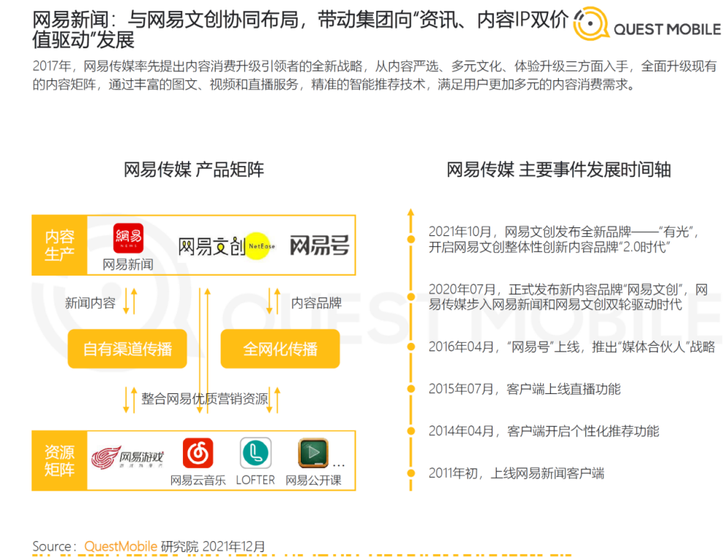The width and height of the screenshot is (728, 560).
Task: Click the 2011年初 timeline dot
Action: 411,473
